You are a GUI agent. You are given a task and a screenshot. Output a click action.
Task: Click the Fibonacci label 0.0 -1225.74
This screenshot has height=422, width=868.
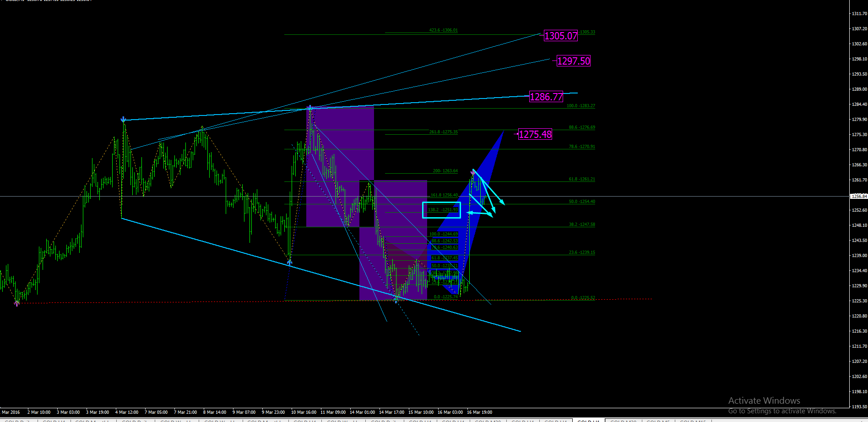pos(445,297)
